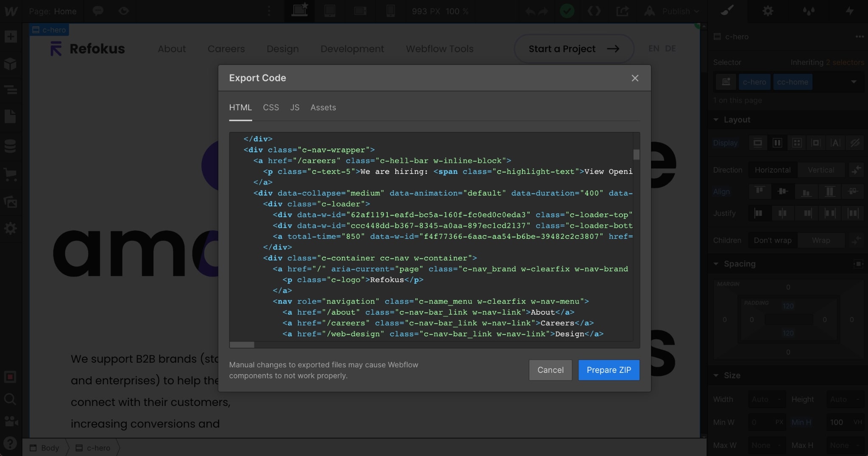
Task: Cancel the Export Code dialog
Action: (550, 370)
